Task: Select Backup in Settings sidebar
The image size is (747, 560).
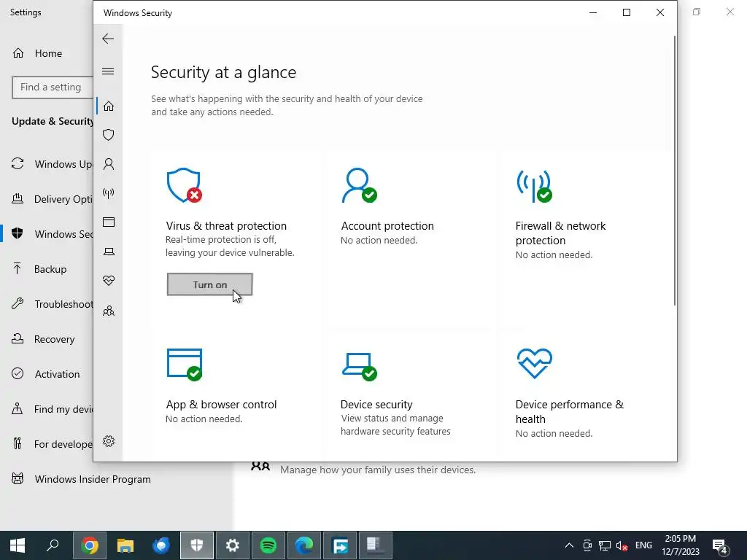Action: [x=47, y=269]
